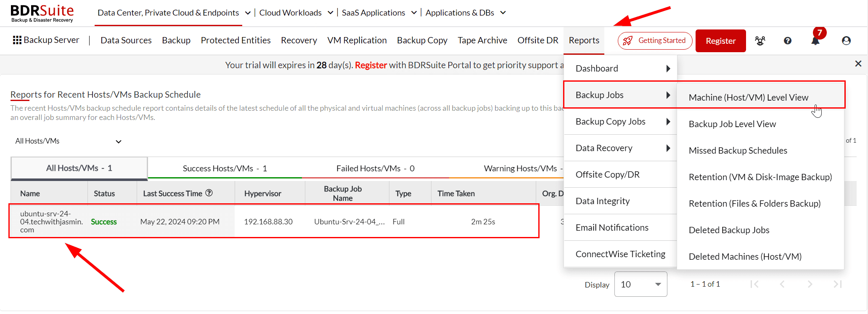Go to Protected Entities

(x=236, y=40)
